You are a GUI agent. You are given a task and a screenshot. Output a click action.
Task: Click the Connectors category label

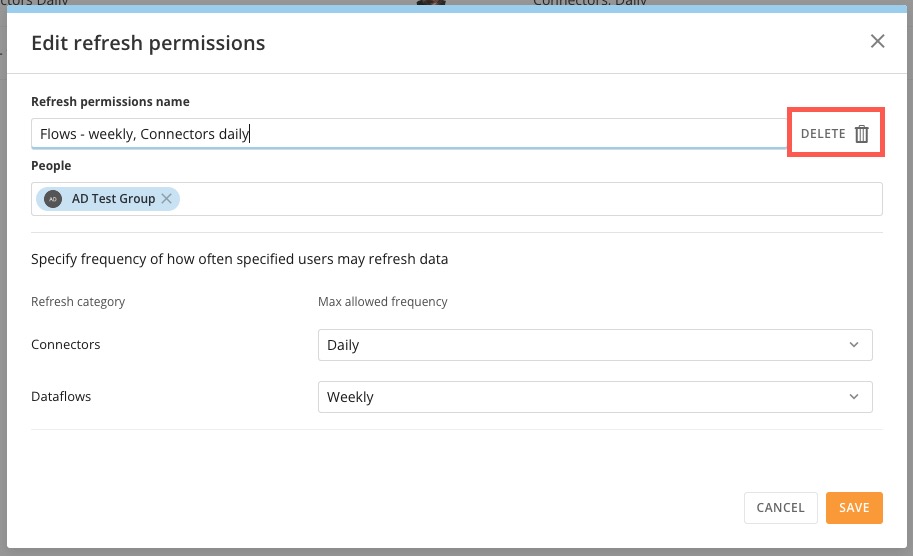coord(66,345)
